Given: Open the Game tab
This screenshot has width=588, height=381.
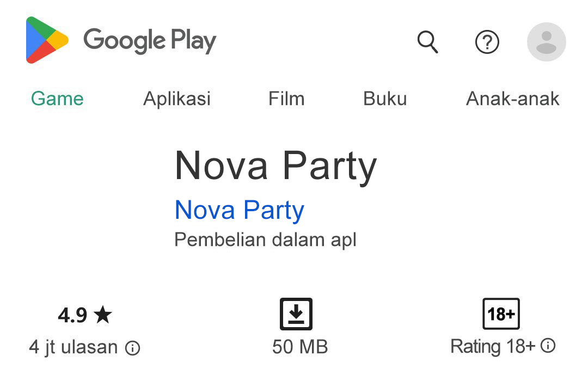Looking at the screenshot, I should (x=57, y=99).
